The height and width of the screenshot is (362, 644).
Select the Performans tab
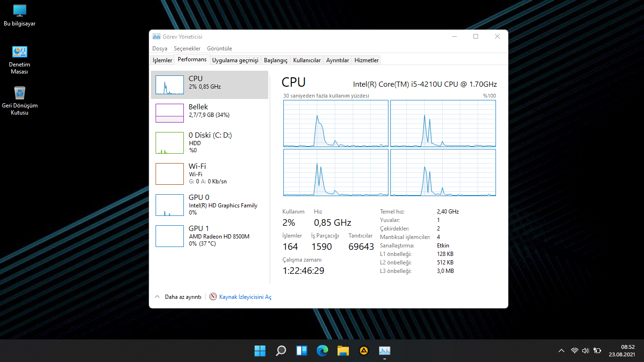192,59
